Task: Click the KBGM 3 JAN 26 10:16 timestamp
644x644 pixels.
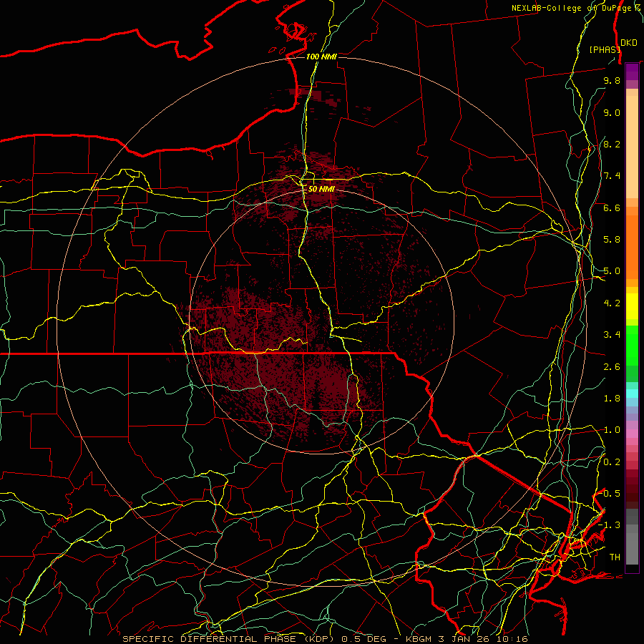Action: click(467, 639)
